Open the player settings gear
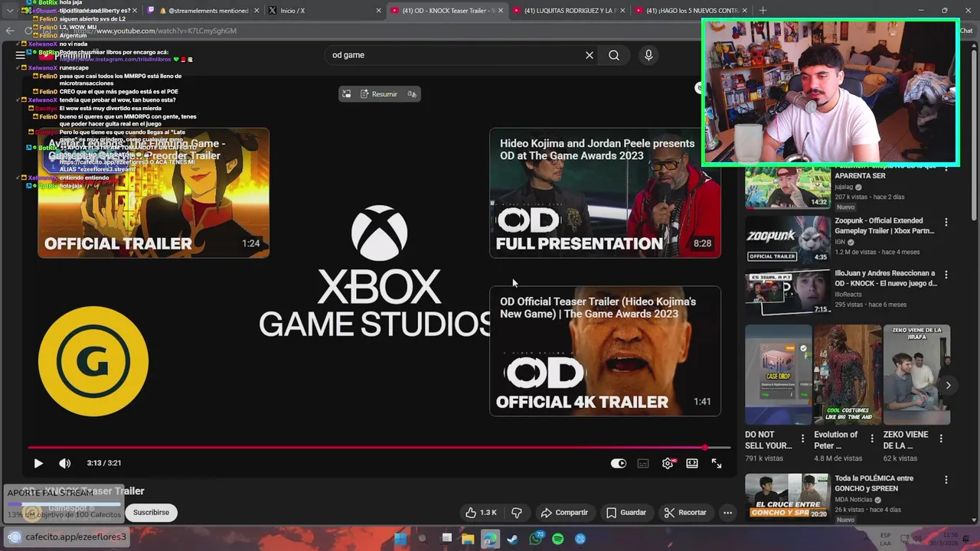 668,463
